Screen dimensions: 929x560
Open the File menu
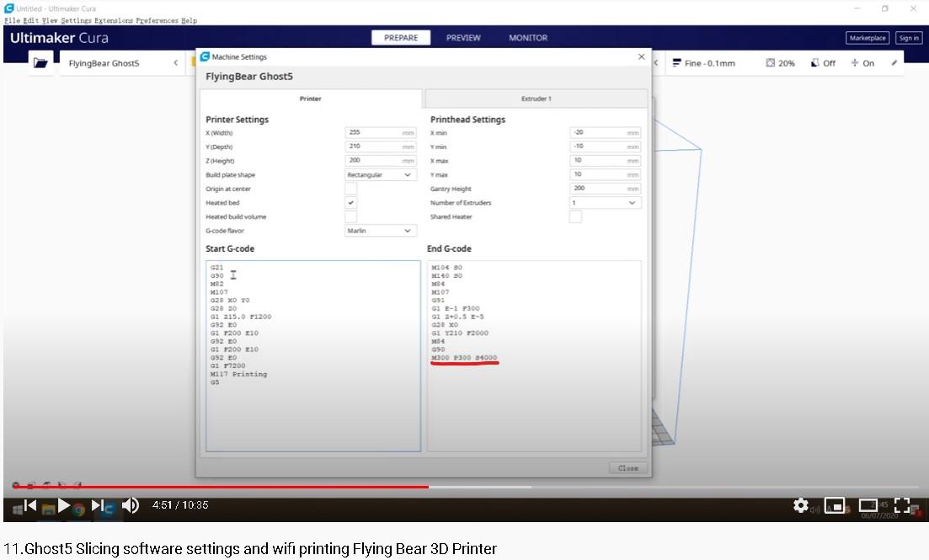point(12,20)
